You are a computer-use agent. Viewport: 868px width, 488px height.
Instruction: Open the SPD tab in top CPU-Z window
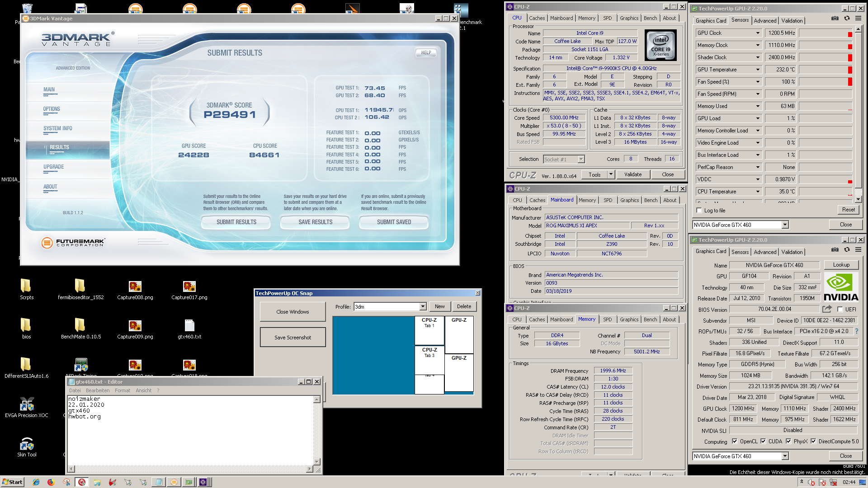coord(607,18)
